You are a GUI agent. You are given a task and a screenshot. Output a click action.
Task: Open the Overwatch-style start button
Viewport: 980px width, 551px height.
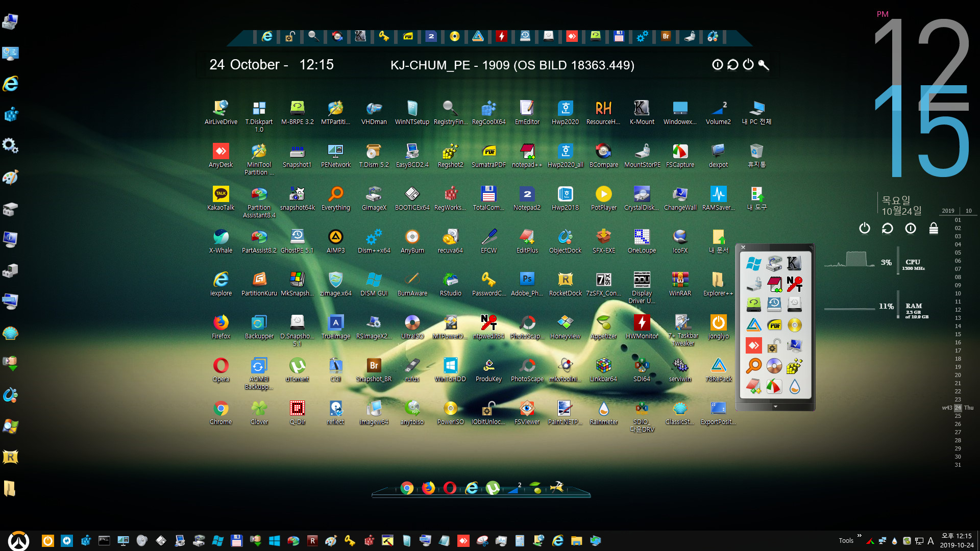[19, 541]
